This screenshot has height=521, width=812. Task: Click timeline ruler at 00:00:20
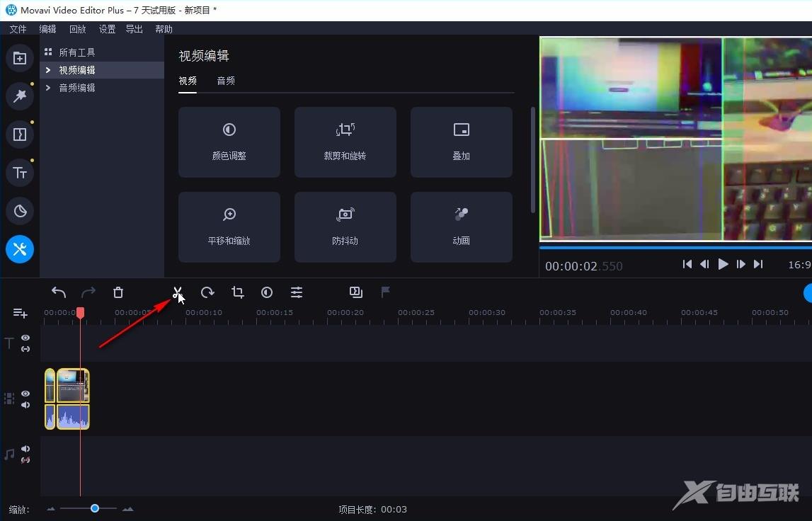[345, 312]
